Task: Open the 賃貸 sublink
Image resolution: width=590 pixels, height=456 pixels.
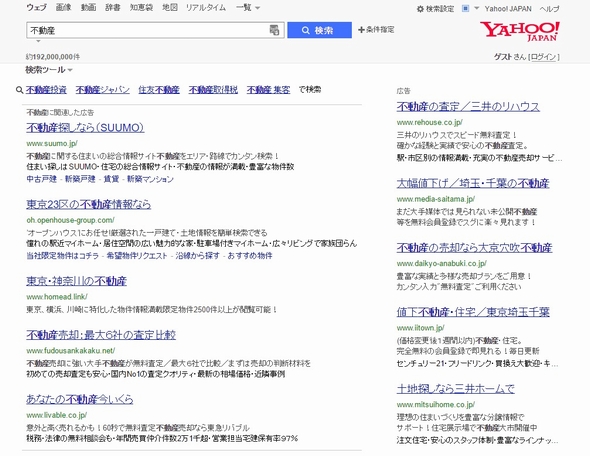Action: click(111, 179)
